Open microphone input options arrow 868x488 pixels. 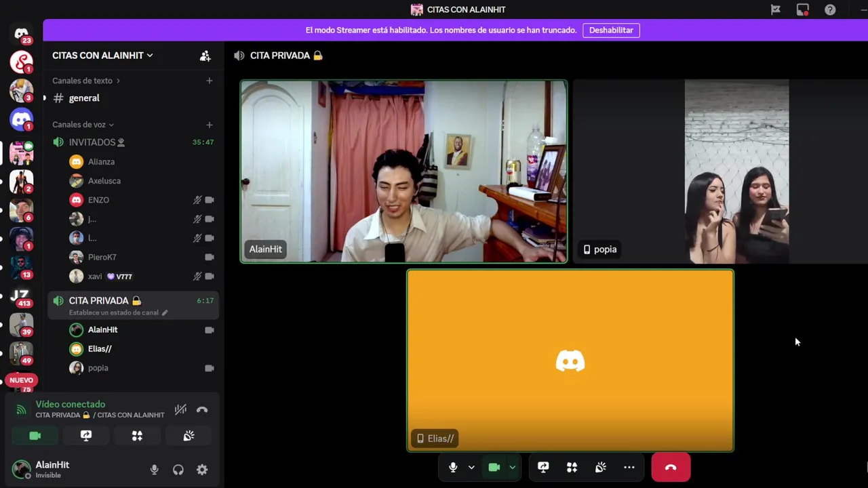pyautogui.click(x=471, y=467)
